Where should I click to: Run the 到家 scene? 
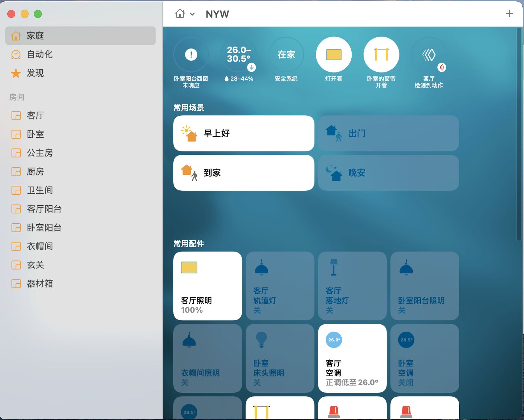pos(244,173)
